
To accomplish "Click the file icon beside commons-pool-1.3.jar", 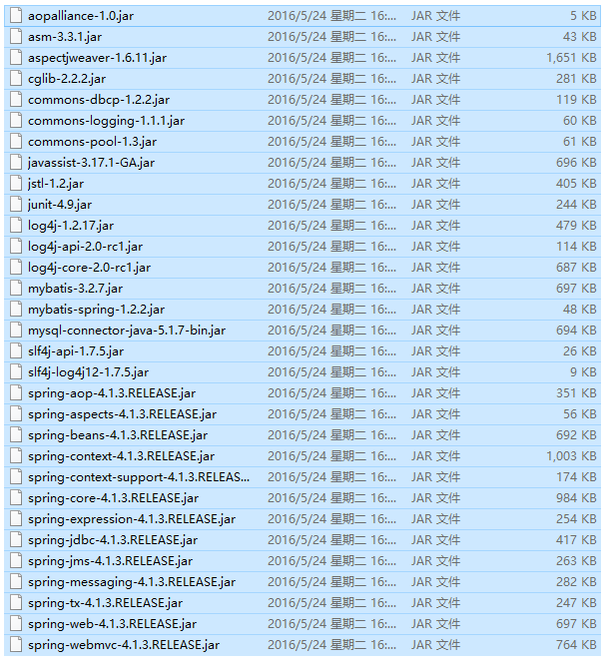I will click(x=16, y=142).
